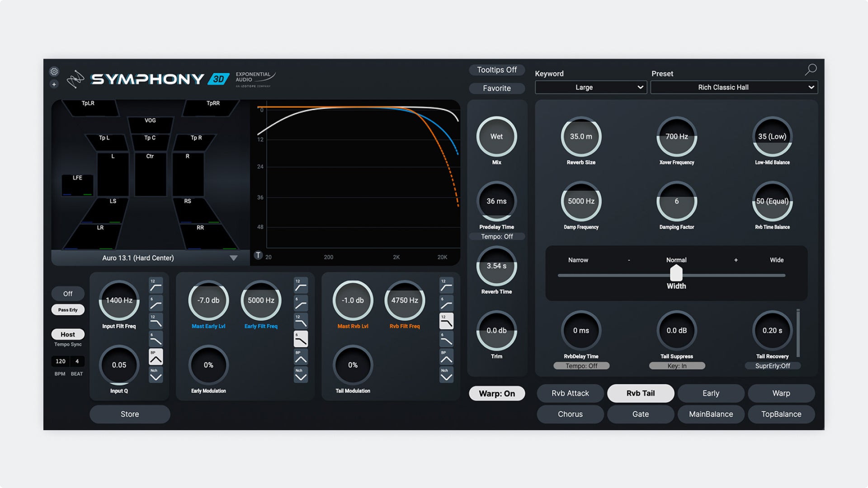Click the search magnifier near Preset
This screenshot has height=488, width=868.
click(811, 69)
